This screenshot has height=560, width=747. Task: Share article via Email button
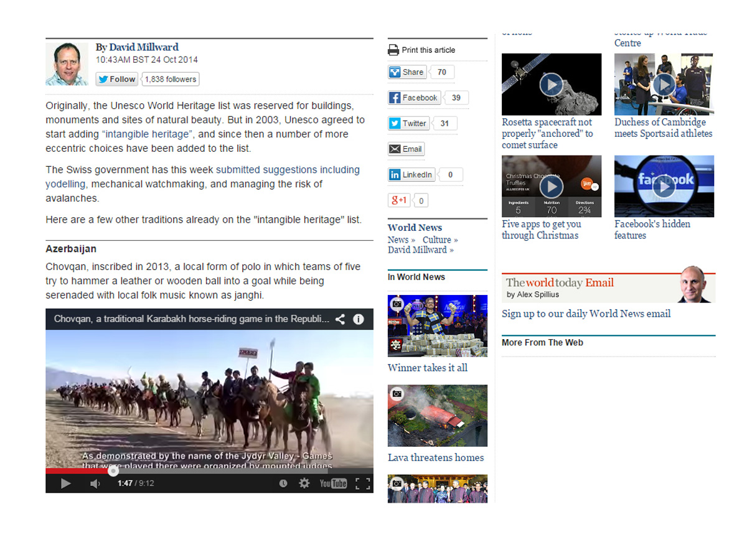pyautogui.click(x=406, y=149)
